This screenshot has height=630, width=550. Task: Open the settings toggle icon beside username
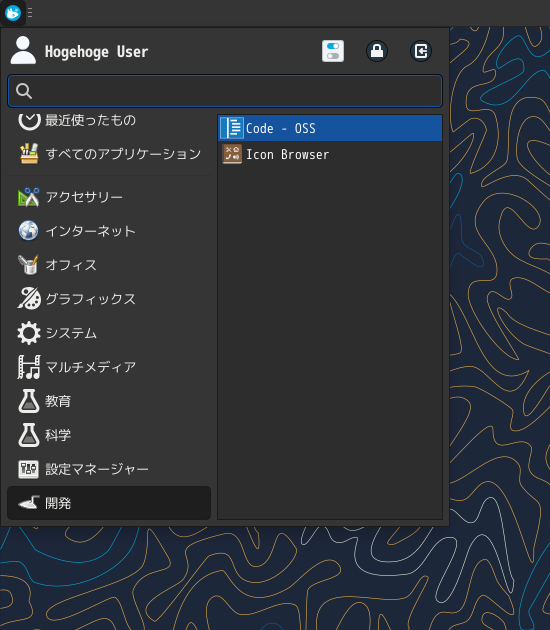pos(333,51)
